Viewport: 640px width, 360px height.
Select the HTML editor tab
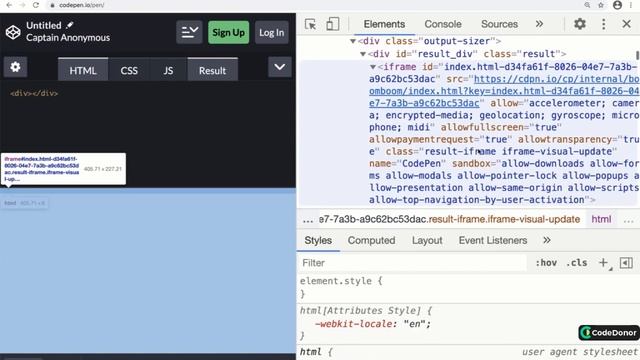(83, 70)
